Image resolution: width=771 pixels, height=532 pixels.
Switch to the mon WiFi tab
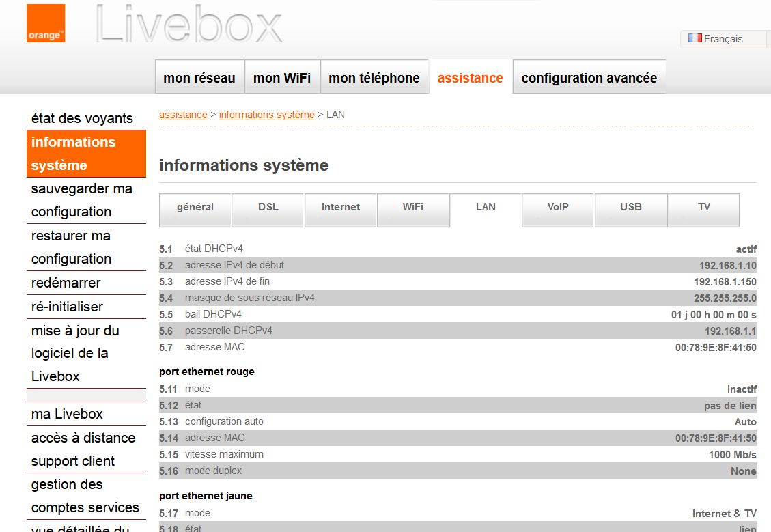coord(281,78)
